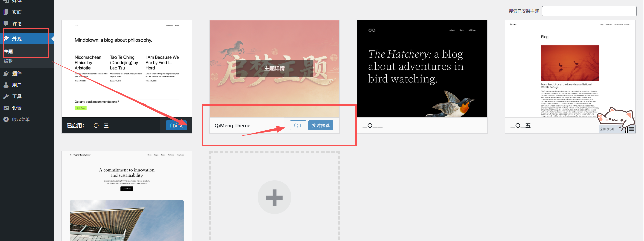Collapse the menu using the arrow icon

[x=6, y=119]
